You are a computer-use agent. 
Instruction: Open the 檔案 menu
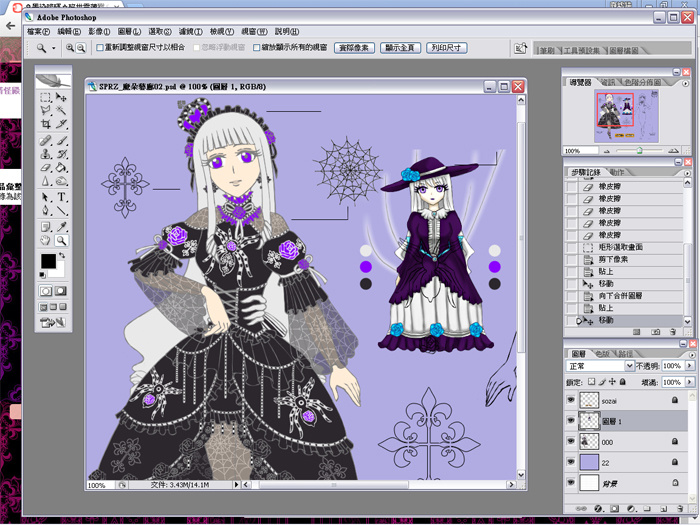(x=38, y=32)
